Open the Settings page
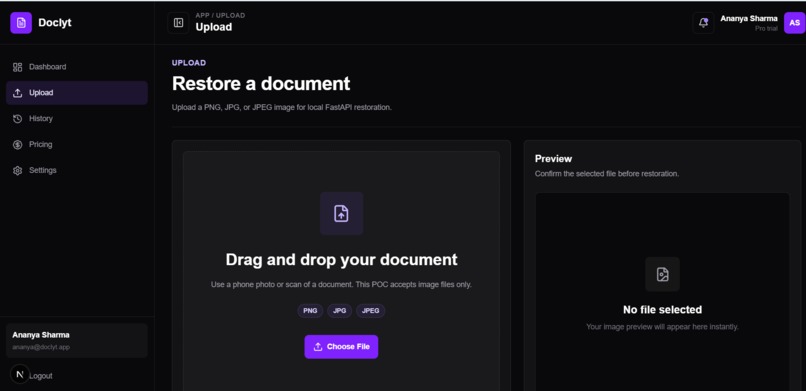This screenshot has height=391, width=806. (77, 170)
